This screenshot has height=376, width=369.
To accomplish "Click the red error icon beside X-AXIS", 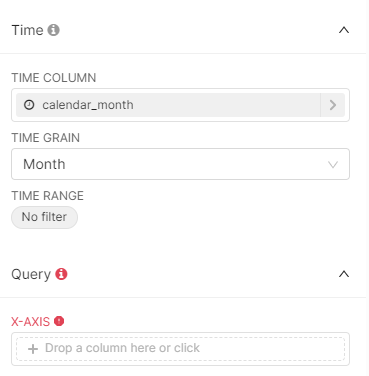I will point(59,321).
